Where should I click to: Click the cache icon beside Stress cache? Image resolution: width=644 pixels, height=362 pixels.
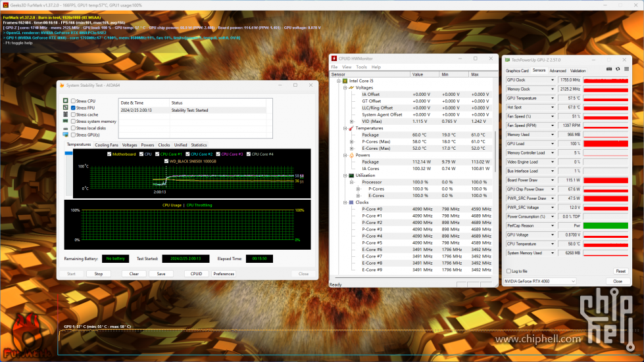(x=66, y=114)
